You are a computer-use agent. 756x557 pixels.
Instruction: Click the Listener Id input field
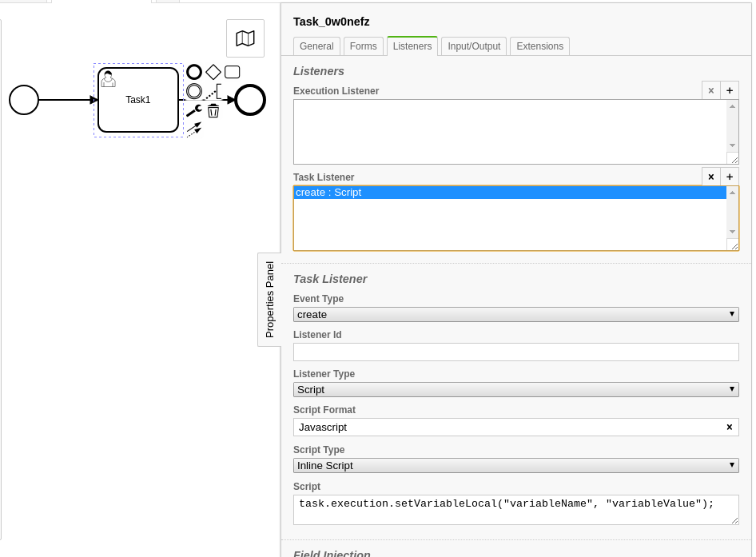pos(515,352)
